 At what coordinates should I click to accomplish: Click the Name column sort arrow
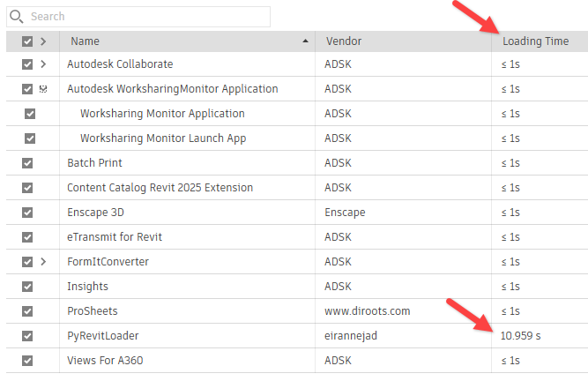[305, 41]
